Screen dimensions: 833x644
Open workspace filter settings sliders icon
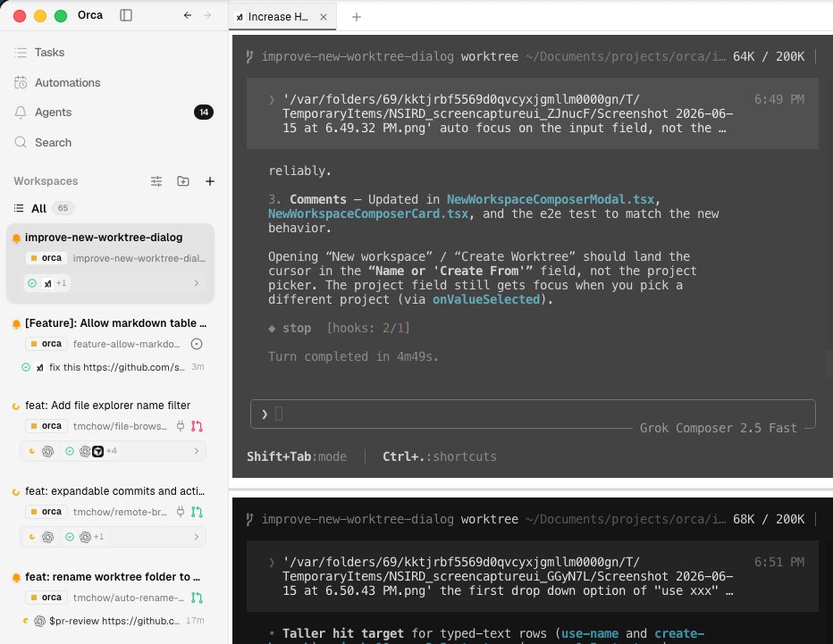(x=156, y=181)
